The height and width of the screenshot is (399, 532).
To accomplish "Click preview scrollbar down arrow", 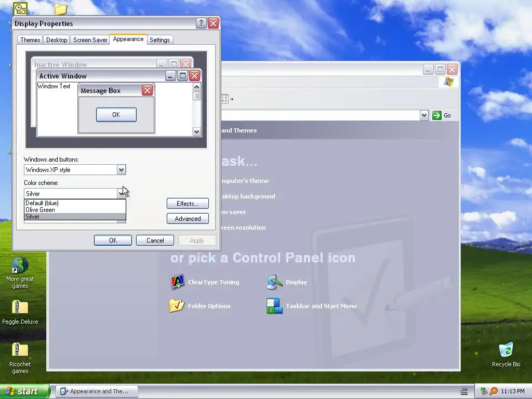I will [196, 131].
